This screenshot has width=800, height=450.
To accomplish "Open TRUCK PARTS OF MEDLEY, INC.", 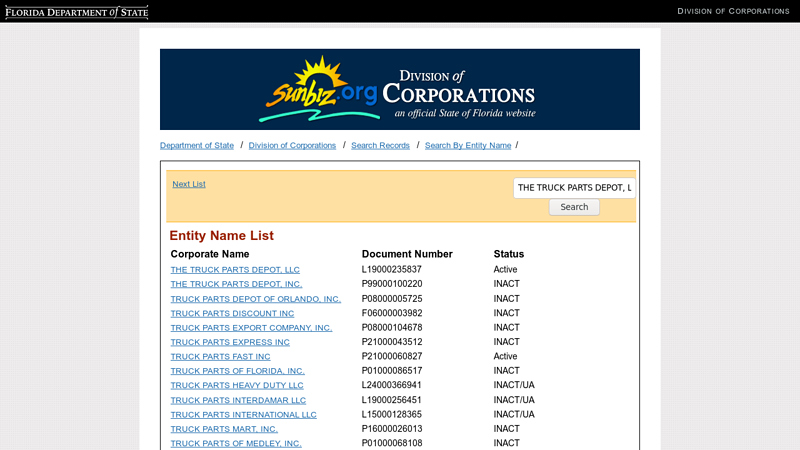I will [236, 443].
